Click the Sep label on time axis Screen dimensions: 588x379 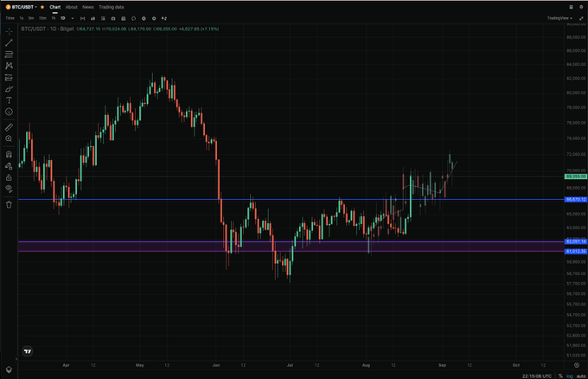(x=442, y=365)
